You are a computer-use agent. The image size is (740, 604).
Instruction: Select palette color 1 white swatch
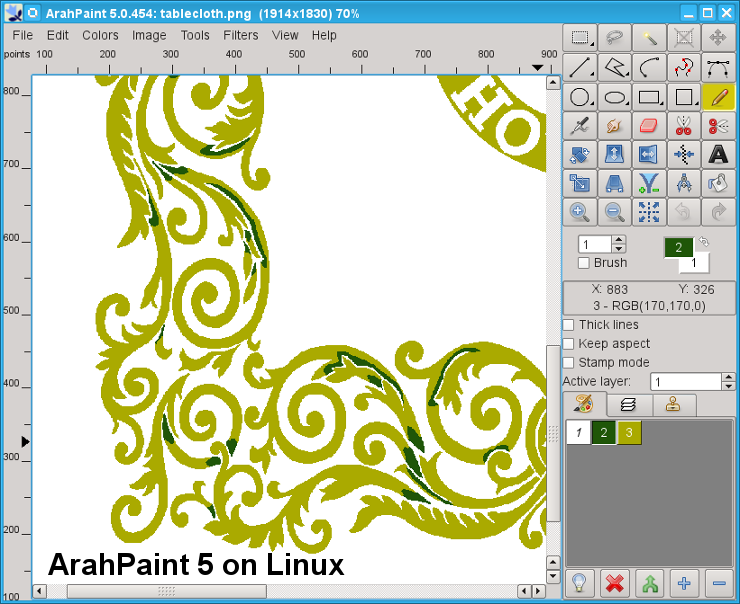(x=579, y=432)
